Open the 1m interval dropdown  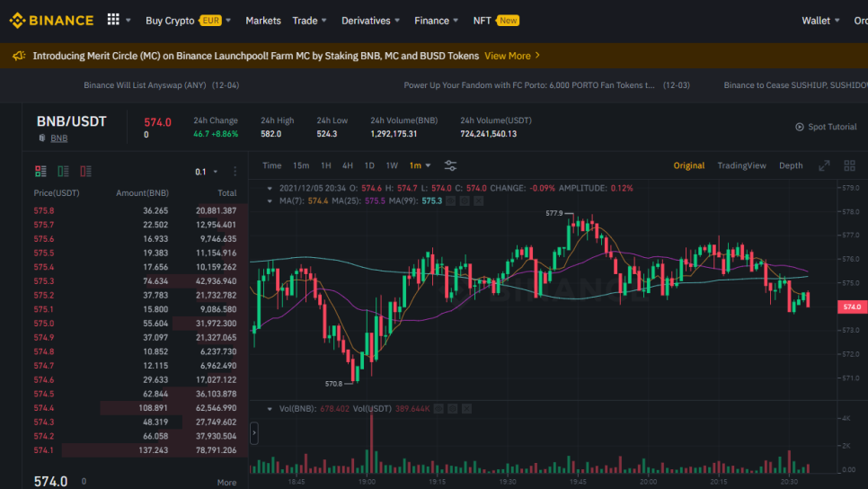420,165
